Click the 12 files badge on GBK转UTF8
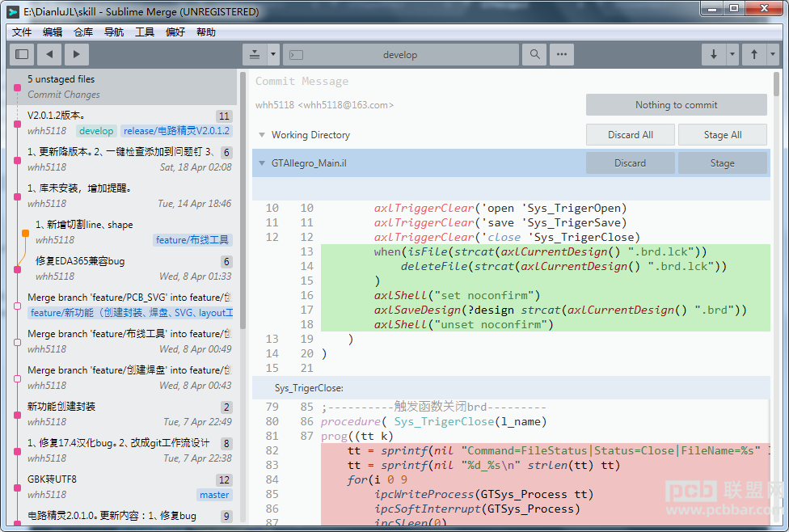Image resolution: width=789 pixels, height=532 pixels. [x=224, y=480]
